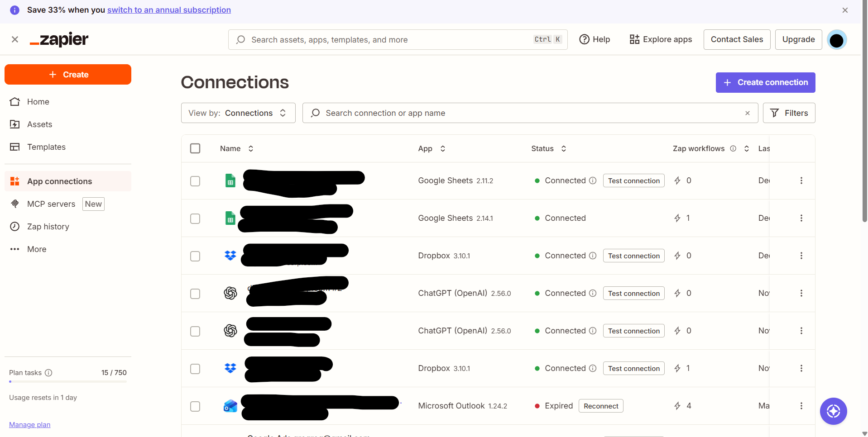
Task: Sort the table by the App column
Action: click(x=443, y=148)
